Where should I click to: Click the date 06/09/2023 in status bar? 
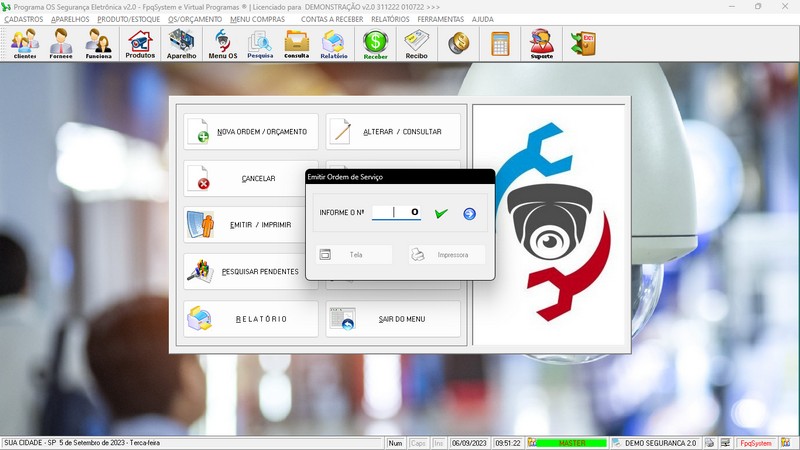tap(470, 443)
